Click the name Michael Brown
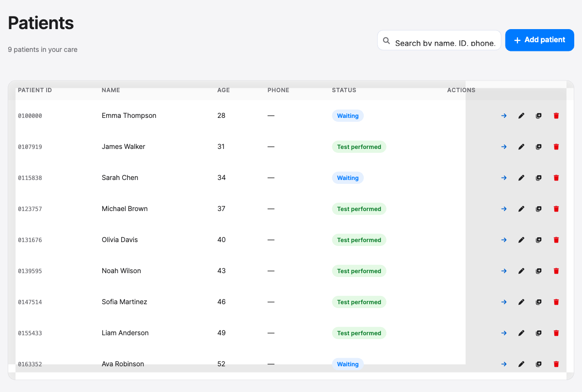This screenshot has height=392, width=582. click(x=125, y=209)
